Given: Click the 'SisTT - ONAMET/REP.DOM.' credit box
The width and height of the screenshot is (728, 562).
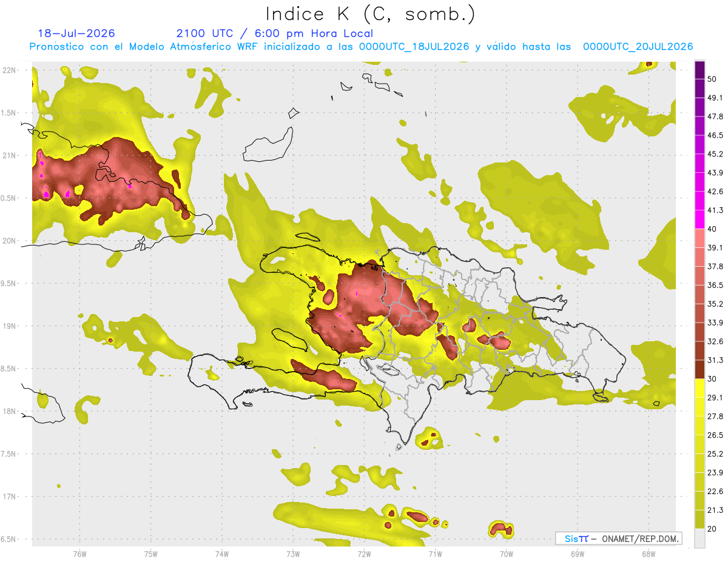Looking at the screenshot, I should (x=618, y=538).
